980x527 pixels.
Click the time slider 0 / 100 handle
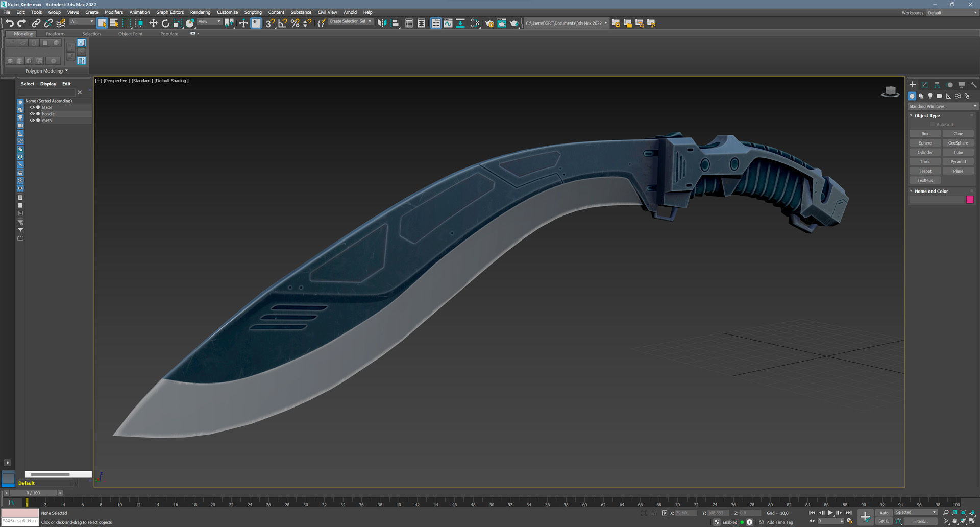[33, 493]
